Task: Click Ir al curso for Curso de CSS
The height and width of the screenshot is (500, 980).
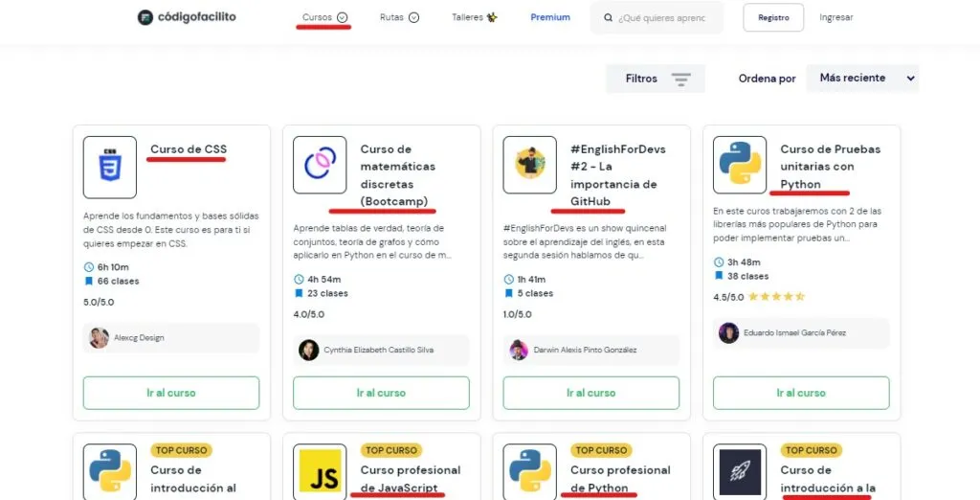Action: click(x=171, y=393)
